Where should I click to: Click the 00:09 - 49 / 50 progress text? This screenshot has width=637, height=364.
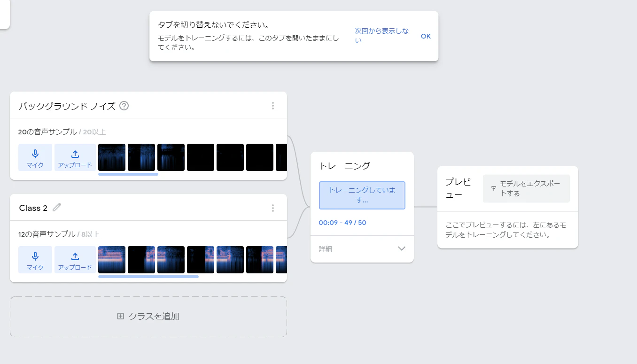coord(342,223)
